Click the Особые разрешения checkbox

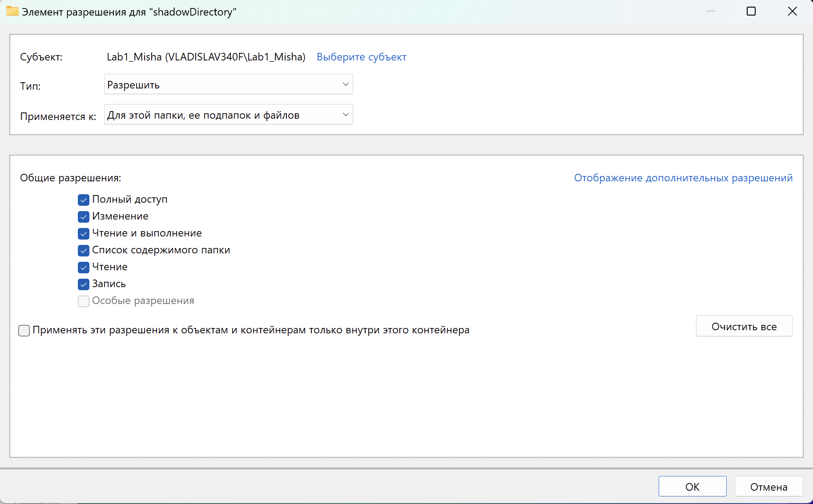(84, 301)
